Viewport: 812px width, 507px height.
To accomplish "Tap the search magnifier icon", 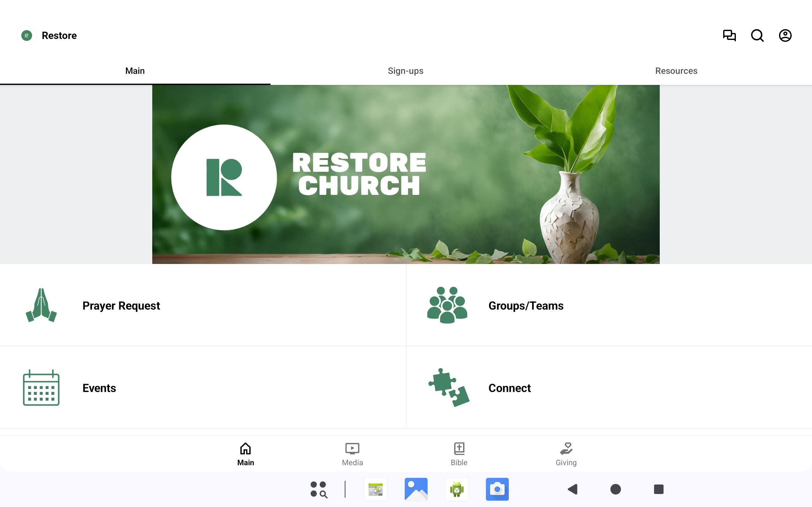I will tap(757, 35).
